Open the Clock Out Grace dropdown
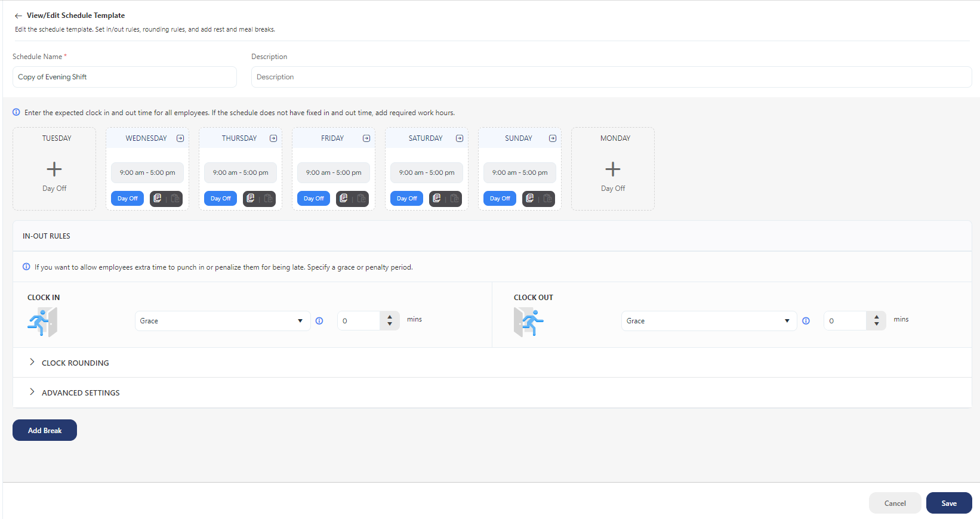This screenshot has height=519, width=980. click(708, 321)
